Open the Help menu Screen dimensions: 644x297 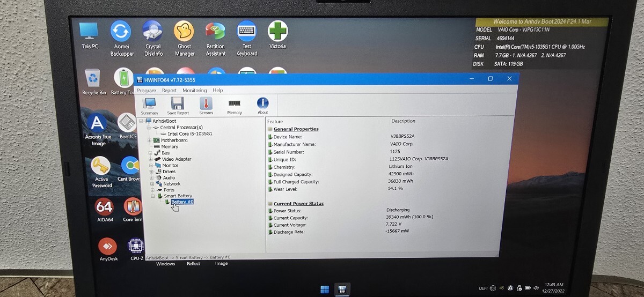tap(217, 91)
